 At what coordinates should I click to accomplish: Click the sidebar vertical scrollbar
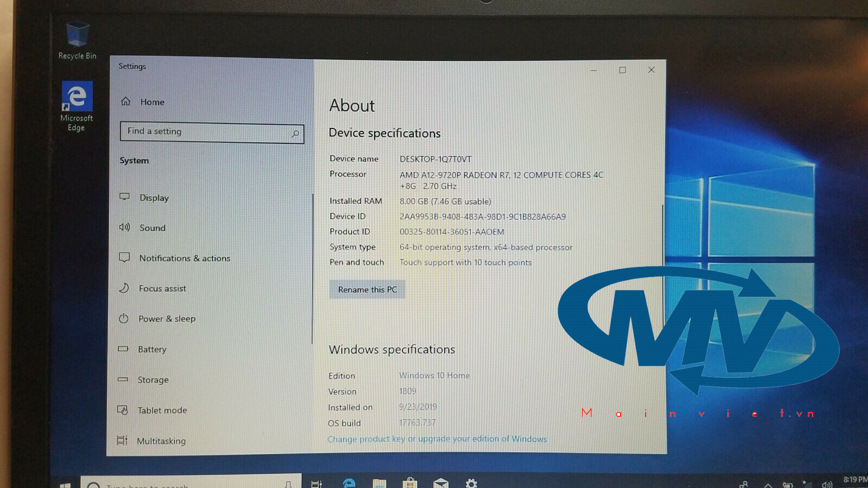pos(312,268)
